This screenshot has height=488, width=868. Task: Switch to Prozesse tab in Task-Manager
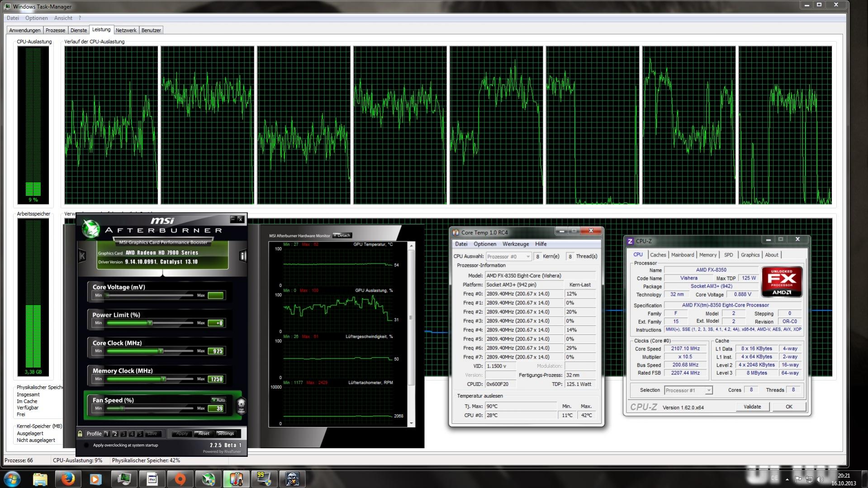[x=55, y=30]
